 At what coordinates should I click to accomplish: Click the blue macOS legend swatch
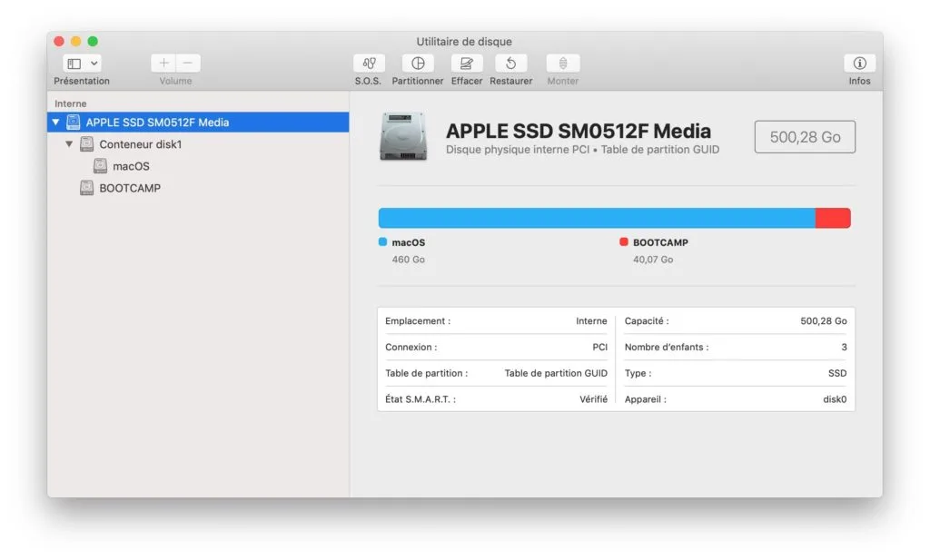click(x=382, y=241)
